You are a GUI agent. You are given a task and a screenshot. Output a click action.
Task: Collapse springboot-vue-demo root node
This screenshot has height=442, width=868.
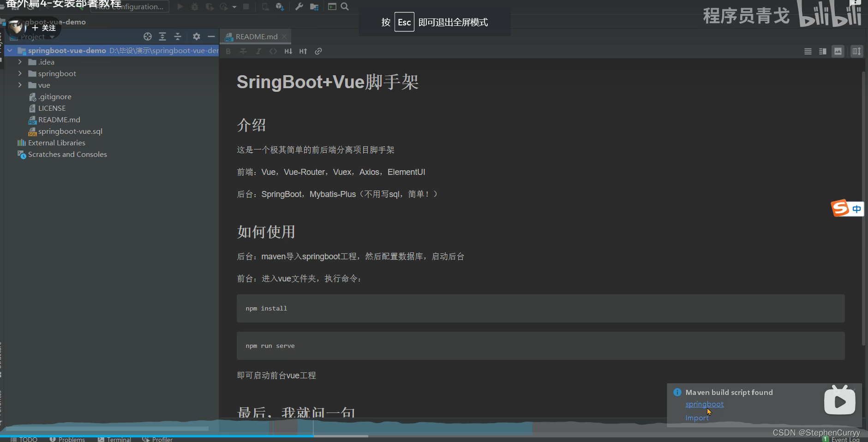[10, 50]
